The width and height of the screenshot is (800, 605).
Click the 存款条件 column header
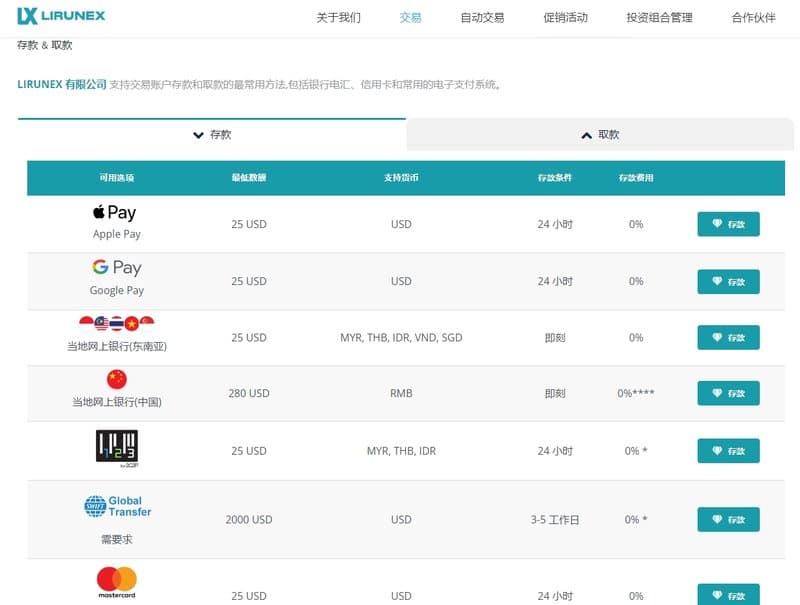(555, 178)
